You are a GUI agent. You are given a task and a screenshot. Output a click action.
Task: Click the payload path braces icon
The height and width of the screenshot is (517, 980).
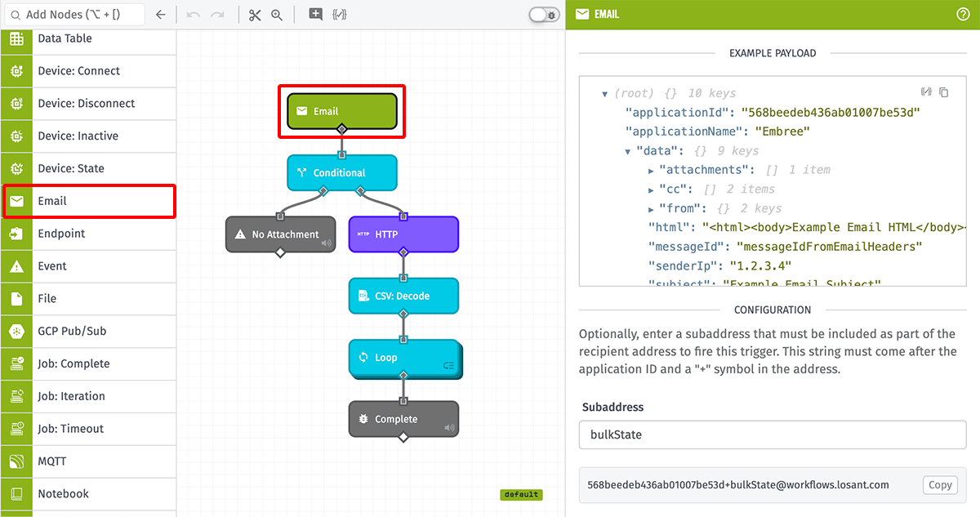926,92
